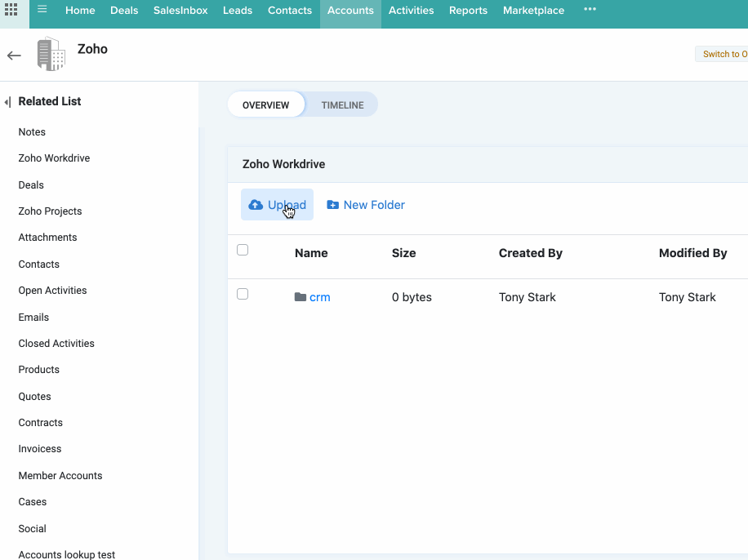Screen dimensions: 748x560
Task: Go to Closed Activities related list
Action: [x=56, y=344]
